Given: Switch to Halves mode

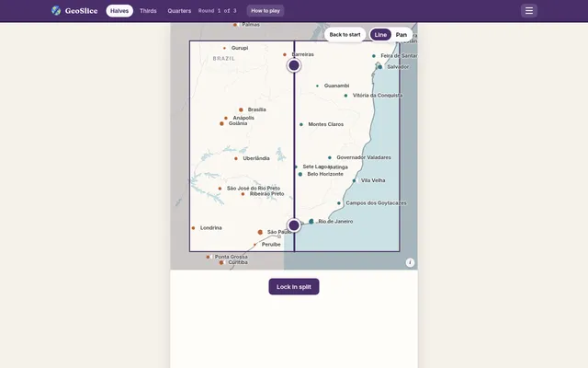Looking at the screenshot, I should point(119,11).
